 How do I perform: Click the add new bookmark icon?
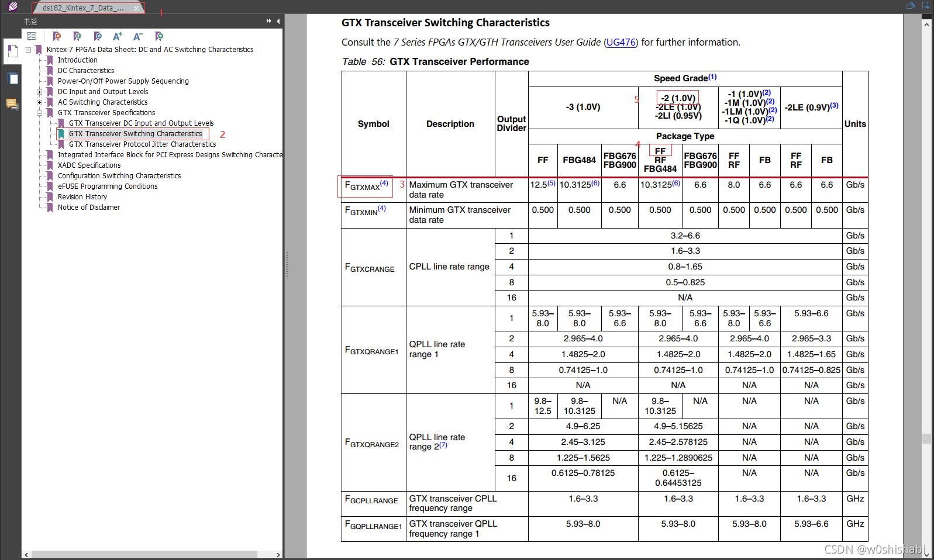click(77, 36)
